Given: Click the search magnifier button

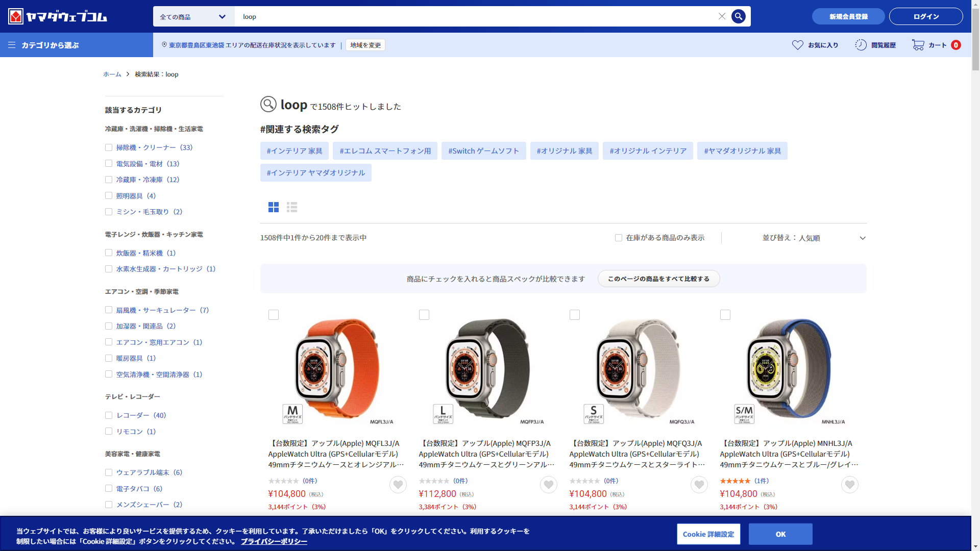Looking at the screenshot, I should [x=738, y=16].
